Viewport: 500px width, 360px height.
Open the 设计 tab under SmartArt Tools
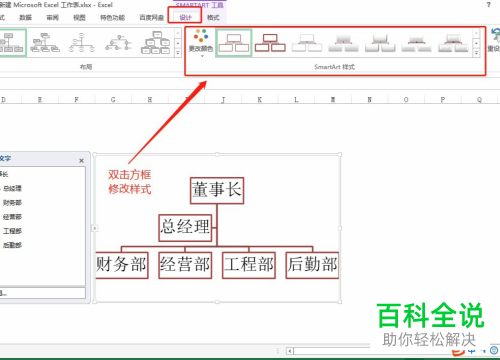185,17
